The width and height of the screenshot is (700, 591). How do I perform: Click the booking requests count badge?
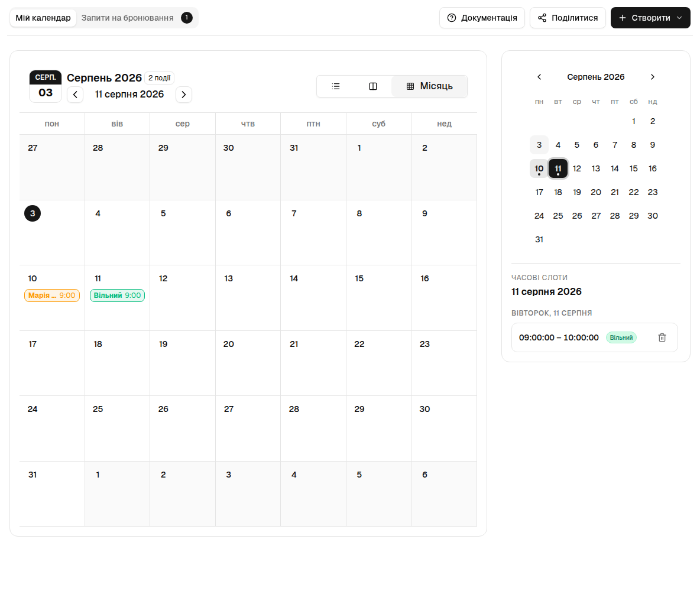[187, 18]
